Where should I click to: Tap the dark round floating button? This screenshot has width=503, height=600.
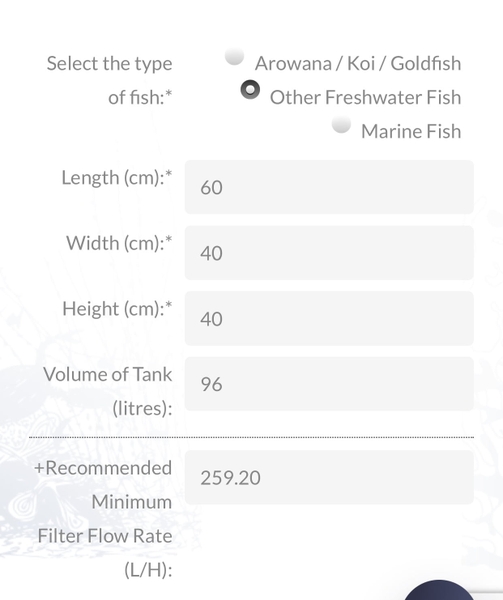pos(439,590)
